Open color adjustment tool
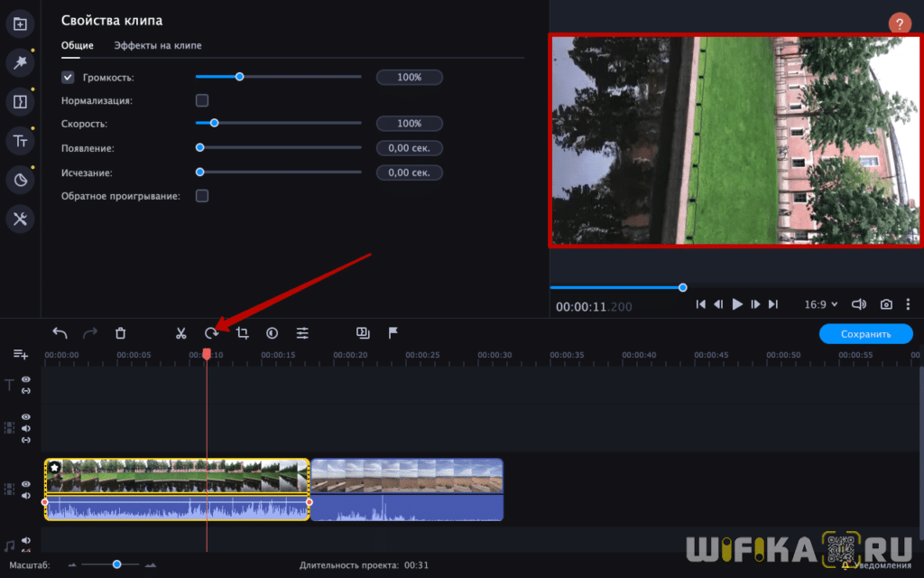 point(272,333)
